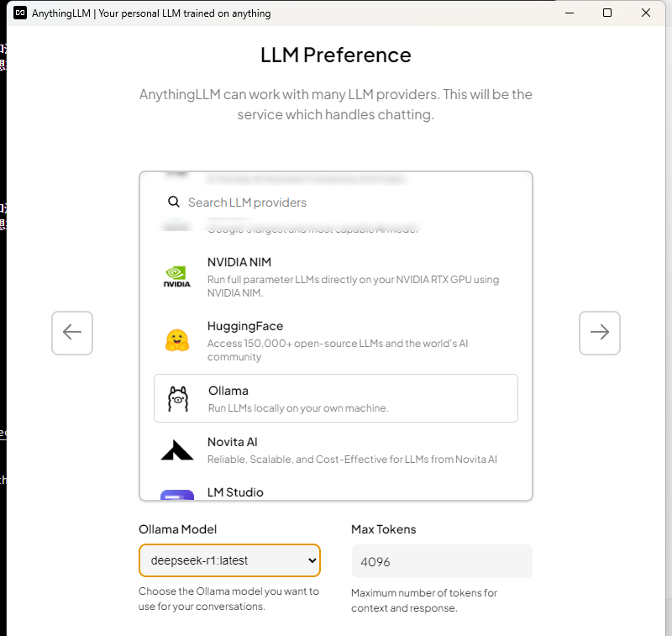Focus the Search LLM providers field
This screenshot has width=672, height=636.
pos(335,202)
